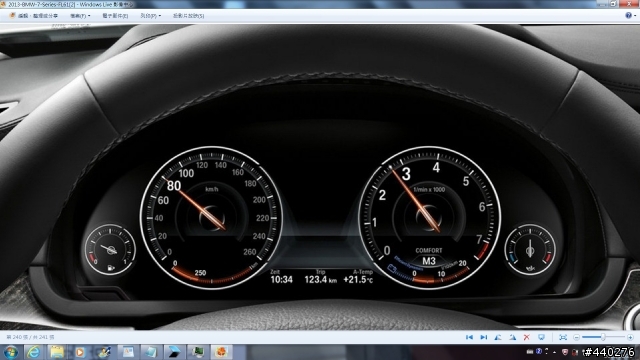
Task: Open the green monitor taskbar icon
Action: coord(198,352)
